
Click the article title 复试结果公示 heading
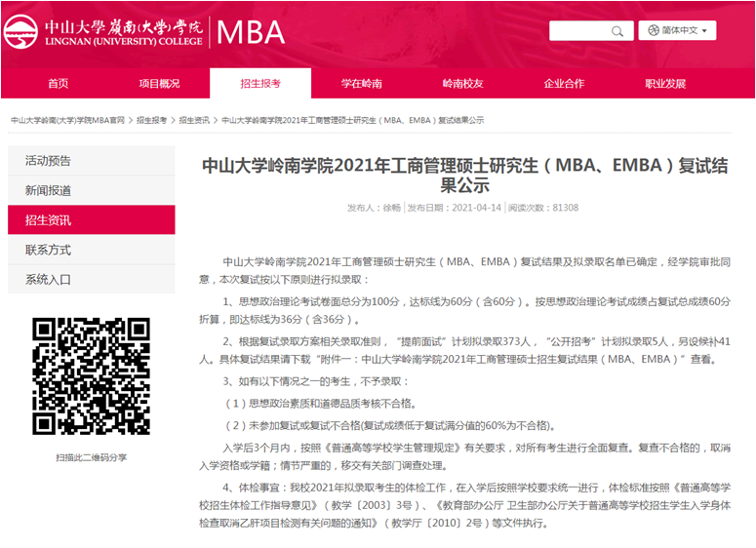click(x=464, y=175)
